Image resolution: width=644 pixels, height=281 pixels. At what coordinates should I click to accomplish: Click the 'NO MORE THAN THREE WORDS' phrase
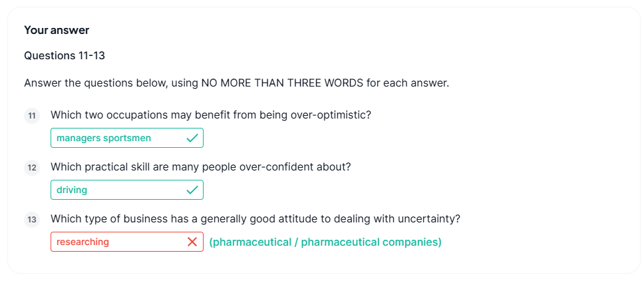282,83
